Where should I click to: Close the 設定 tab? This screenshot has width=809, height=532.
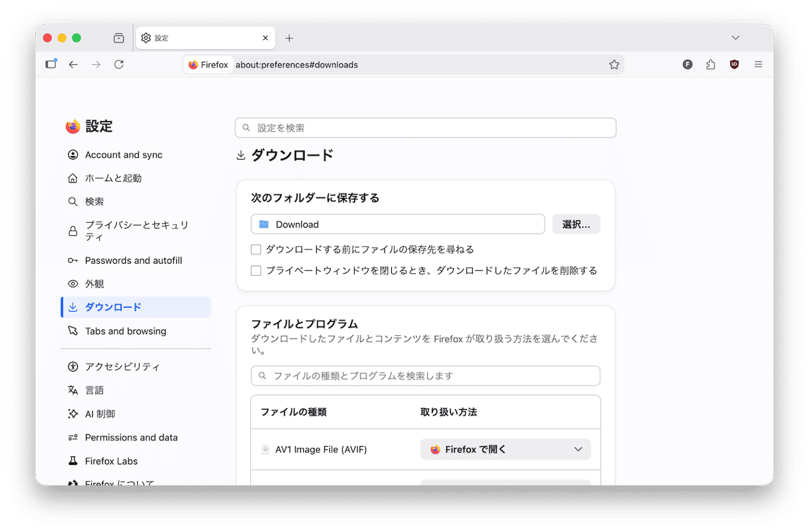click(265, 38)
